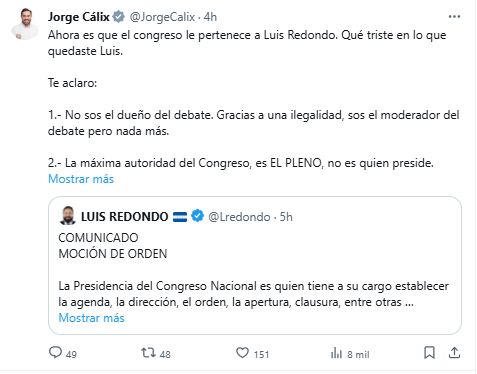
Task: Open the share upload icon
Action: click(454, 353)
